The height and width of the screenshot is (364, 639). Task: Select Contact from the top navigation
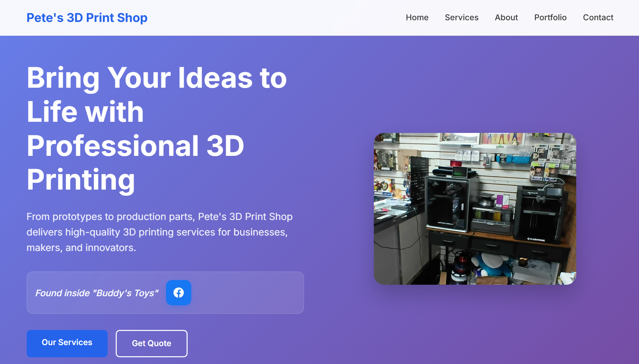[x=598, y=18]
